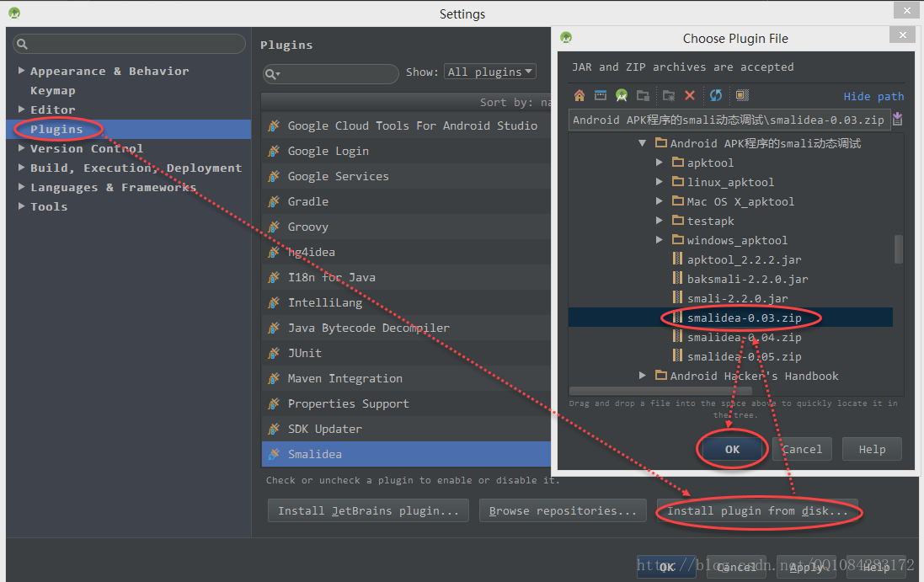The image size is (924, 582).
Task: Click the Smalidea plugin icon
Action: pyautogui.click(x=274, y=454)
